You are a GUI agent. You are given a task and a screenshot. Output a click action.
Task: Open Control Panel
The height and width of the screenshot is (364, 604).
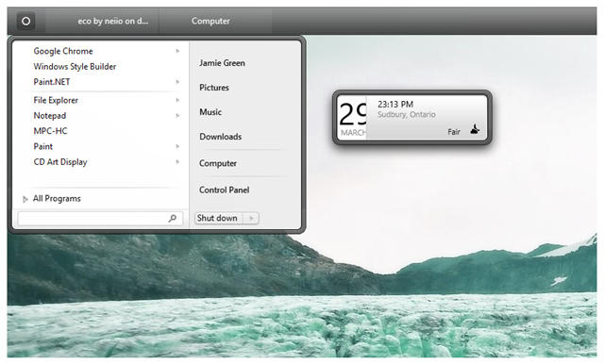click(225, 190)
